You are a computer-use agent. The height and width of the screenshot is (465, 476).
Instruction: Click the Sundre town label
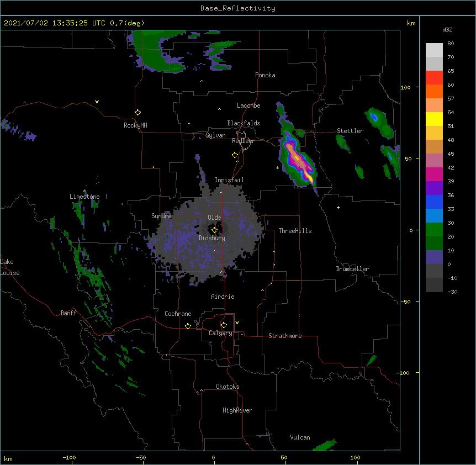tap(161, 216)
